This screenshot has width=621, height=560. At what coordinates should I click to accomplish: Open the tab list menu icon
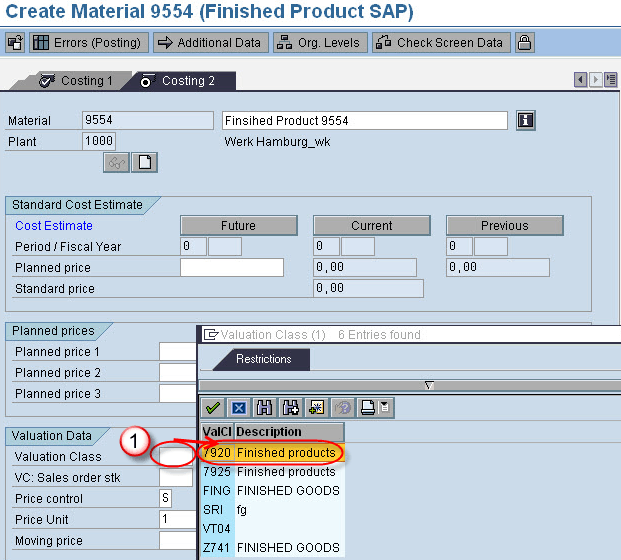[612, 80]
